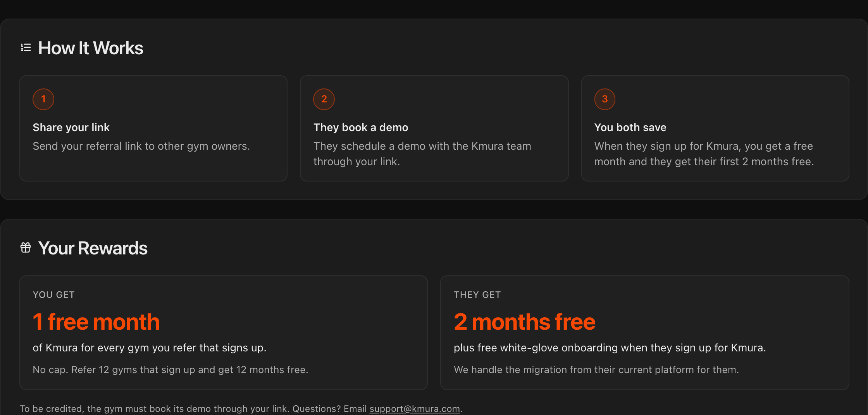Click the '1 free month' reward text

pyautogui.click(x=96, y=322)
